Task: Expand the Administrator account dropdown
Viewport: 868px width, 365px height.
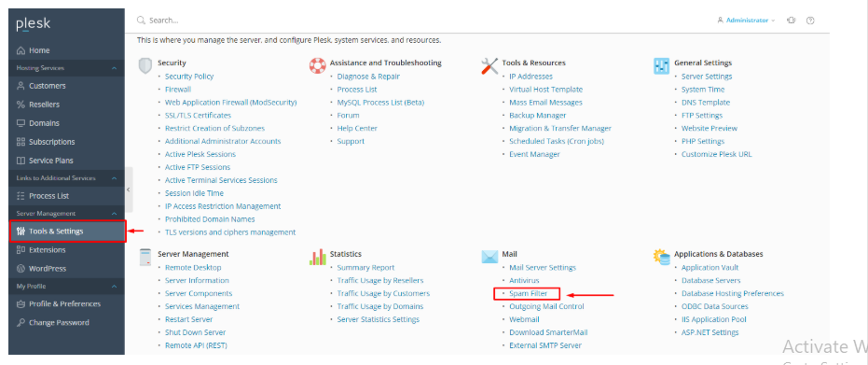Action: pyautogui.click(x=746, y=21)
